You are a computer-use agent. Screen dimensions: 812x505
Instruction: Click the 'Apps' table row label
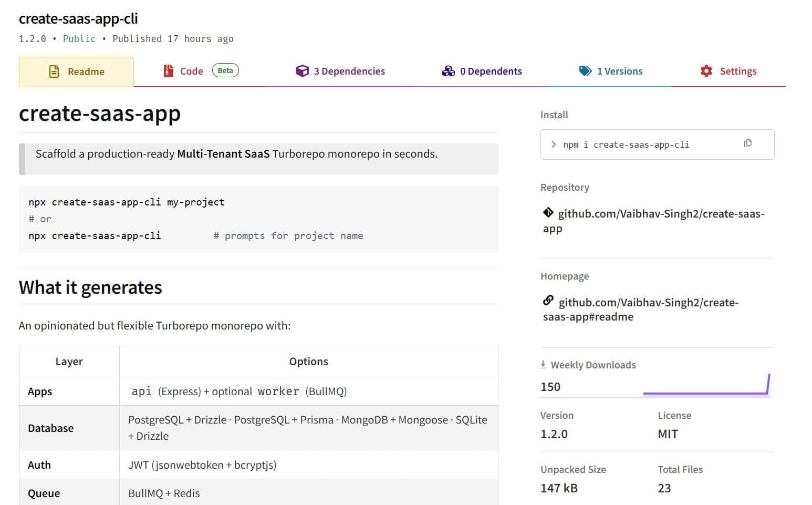pyautogui.click(x=40, y=391)
